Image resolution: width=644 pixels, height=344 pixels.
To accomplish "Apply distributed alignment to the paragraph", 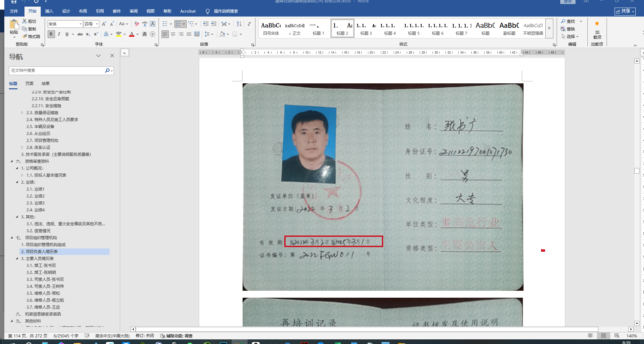I will (197, 34).
